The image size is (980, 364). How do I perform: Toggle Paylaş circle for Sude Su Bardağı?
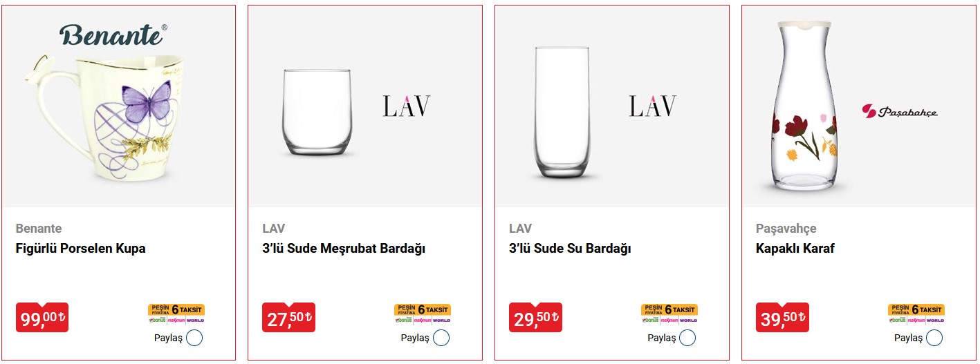(x=687, y=338)
